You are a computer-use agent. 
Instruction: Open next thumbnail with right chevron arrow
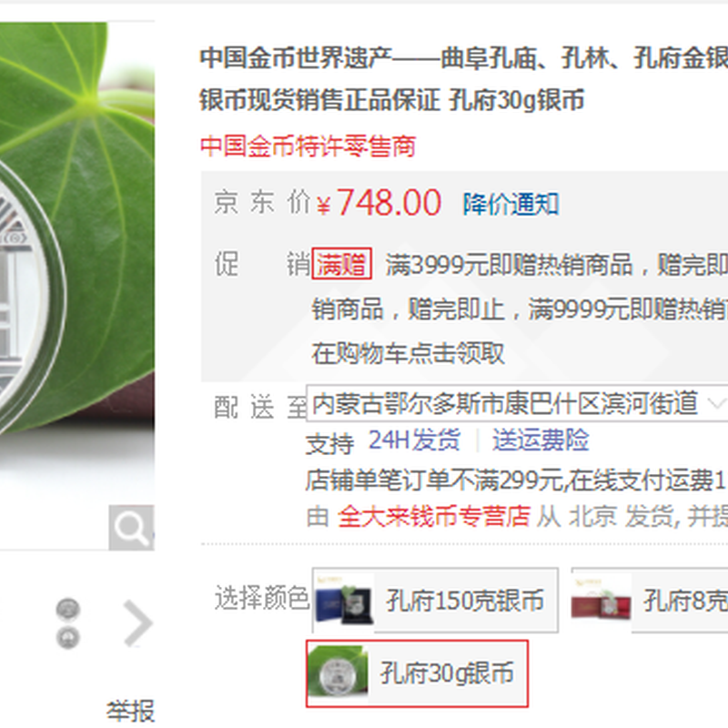tap(138, 623)
